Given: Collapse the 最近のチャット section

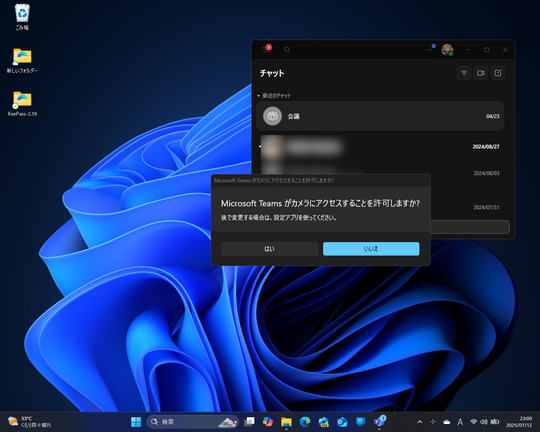Looking at the screenshot, I should [x=274, y=95].
